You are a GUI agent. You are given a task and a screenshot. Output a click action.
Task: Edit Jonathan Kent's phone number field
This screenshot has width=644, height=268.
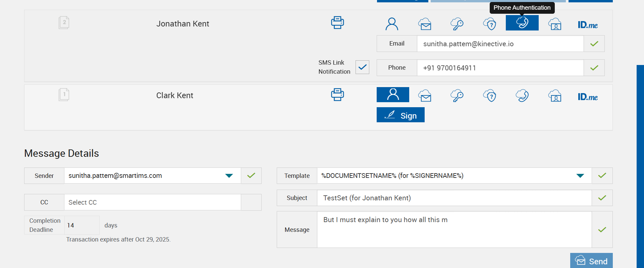(x=500, y=68)
